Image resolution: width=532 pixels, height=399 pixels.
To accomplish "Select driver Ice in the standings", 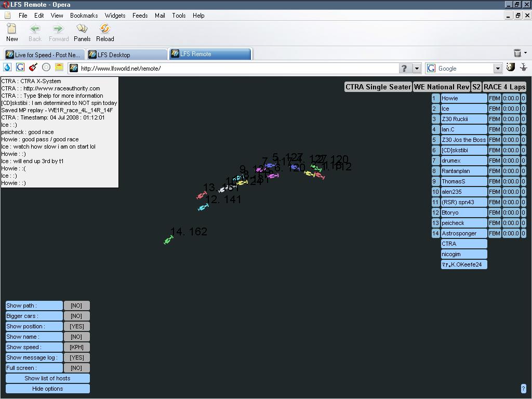I will 463,109.
